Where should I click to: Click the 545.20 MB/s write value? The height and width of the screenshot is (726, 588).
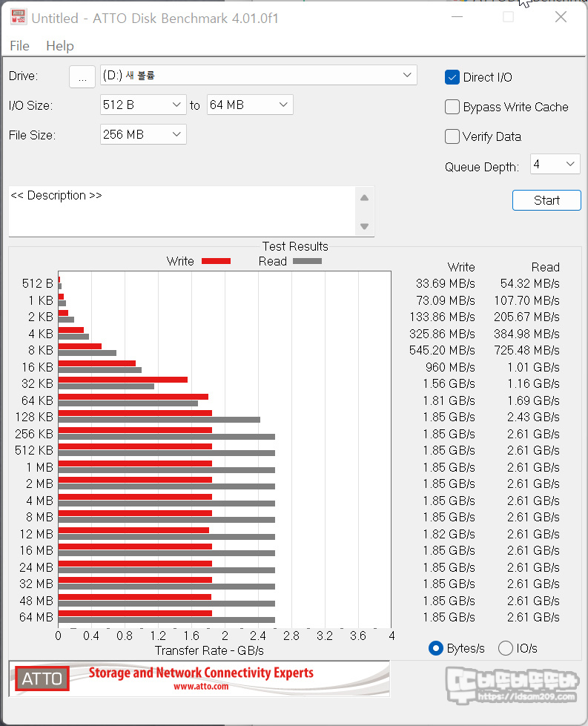[x=442, y=350]
